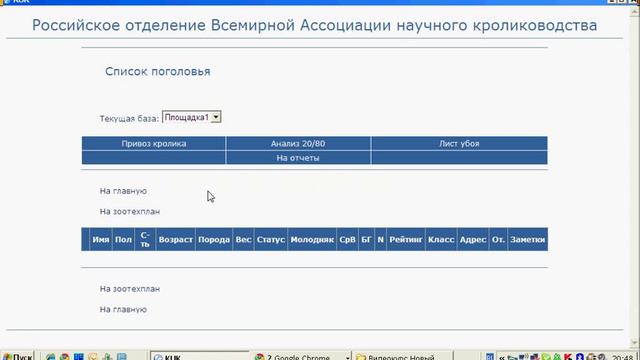Open the Лист убоя menu item
This screenshot has width=640, height=360.
point(459,144)
